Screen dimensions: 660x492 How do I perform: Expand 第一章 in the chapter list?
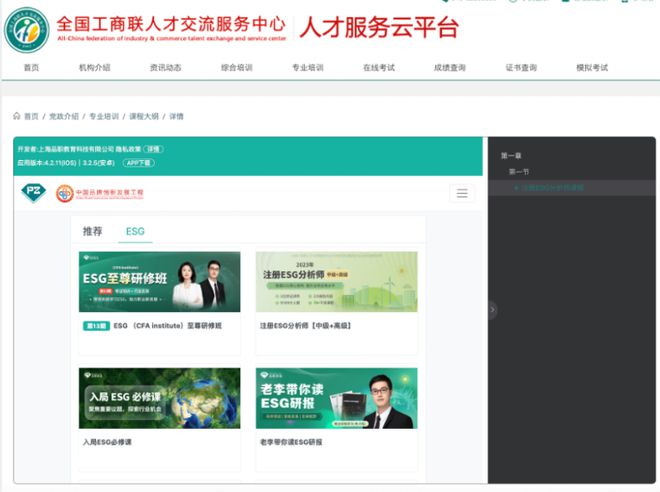(511, 156)
